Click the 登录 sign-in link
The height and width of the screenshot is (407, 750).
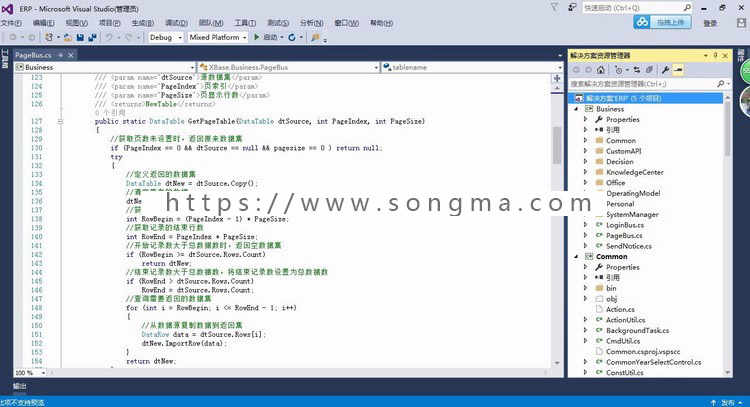pos(710,23)
